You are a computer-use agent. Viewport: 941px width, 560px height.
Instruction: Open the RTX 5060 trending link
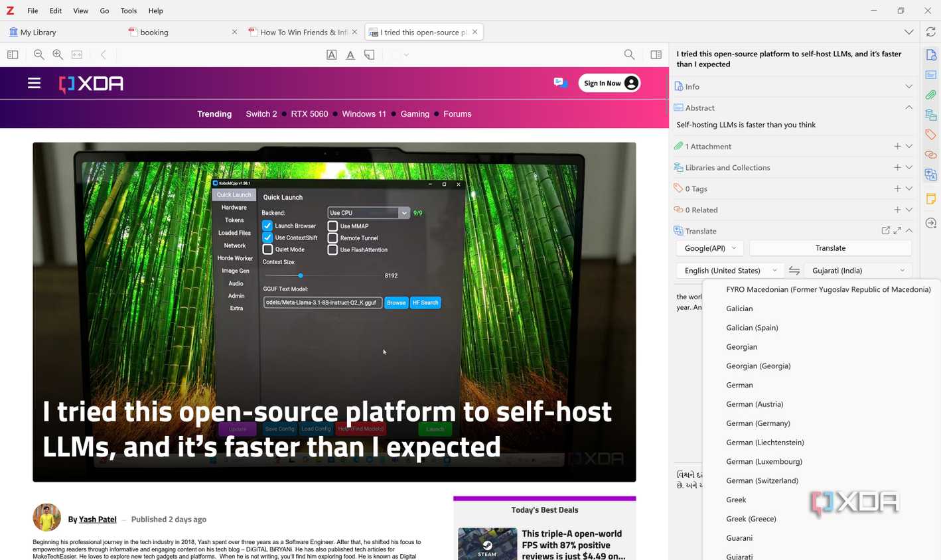[x=309, y=114]
